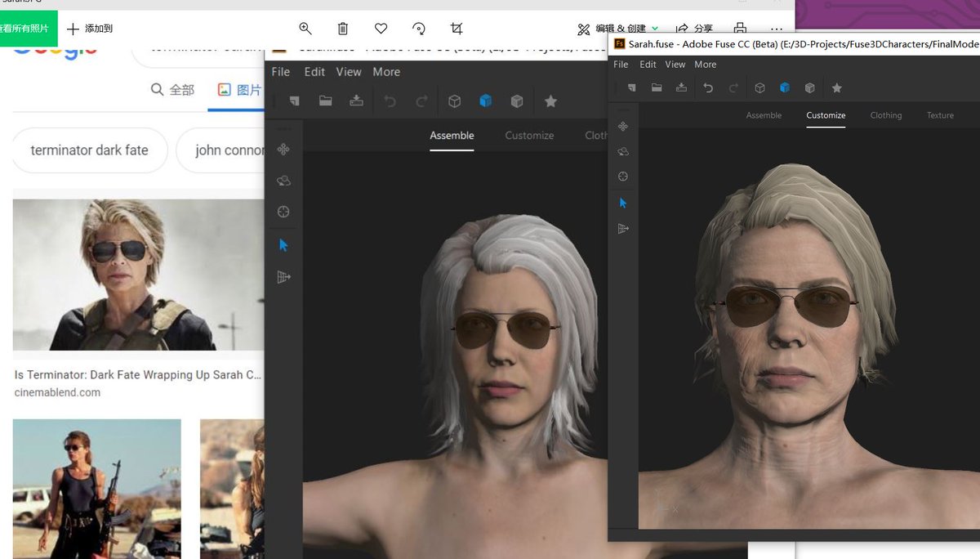
Task: Click the Photos zoom magnifier icon
Action: (305, 29)
